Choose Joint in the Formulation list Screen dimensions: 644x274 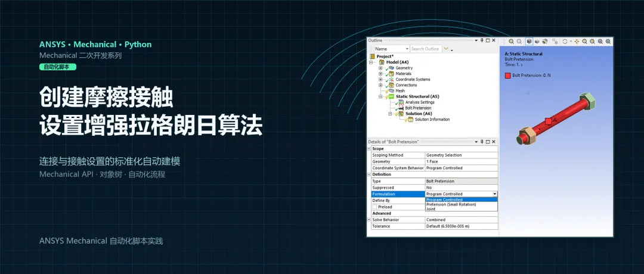461,209
